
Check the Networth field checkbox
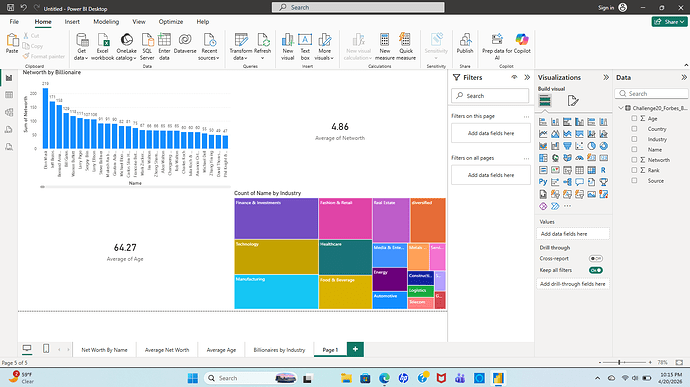coord(634,159)
